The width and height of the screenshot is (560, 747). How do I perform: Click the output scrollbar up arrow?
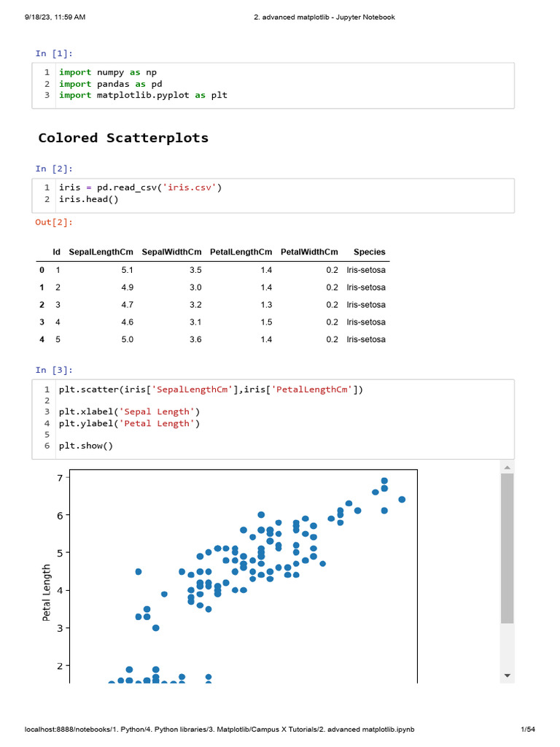pos(507,466)
